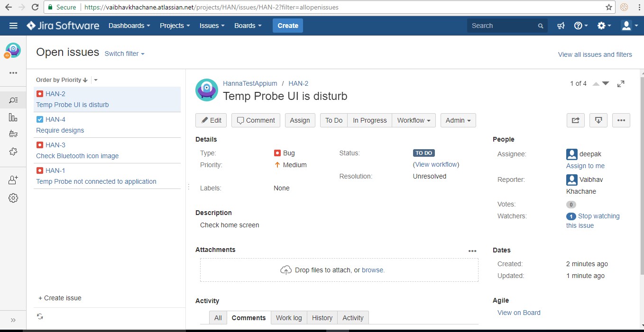
Task: Open the Reports bar chart icon
Action: point(13,117)
